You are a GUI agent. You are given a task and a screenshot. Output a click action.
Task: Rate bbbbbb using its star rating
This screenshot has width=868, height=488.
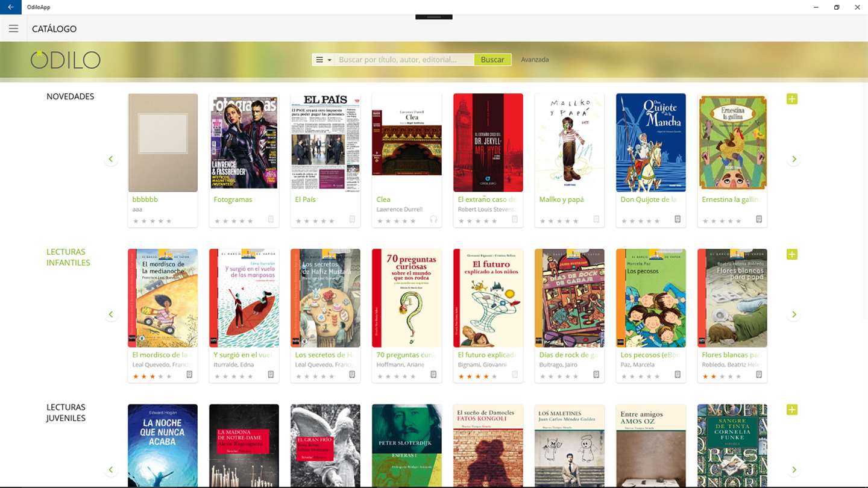pos(152,221)
